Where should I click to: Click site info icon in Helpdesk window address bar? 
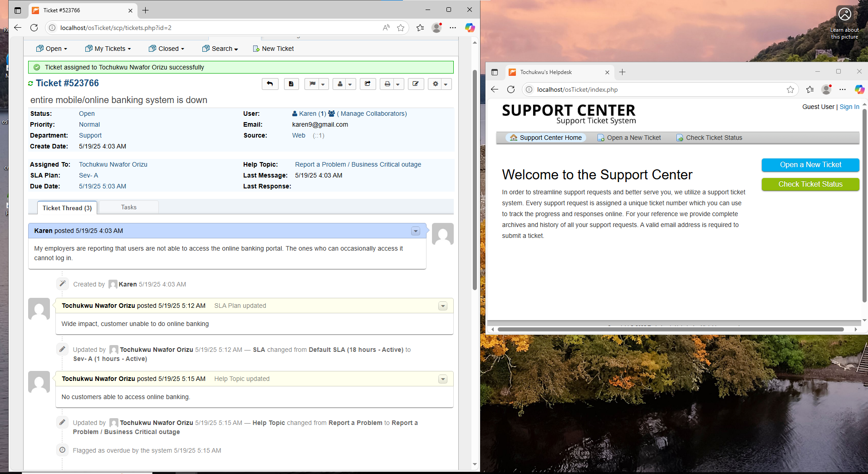click(x=529, y=89)
